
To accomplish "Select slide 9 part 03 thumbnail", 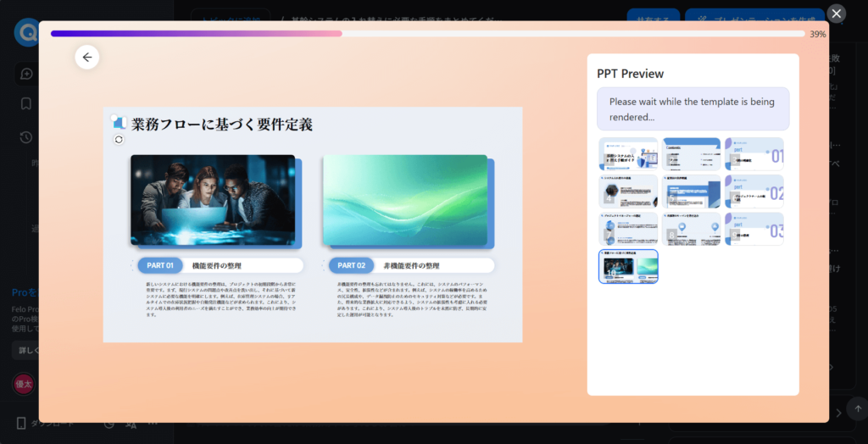I will [x=754, y=229].
